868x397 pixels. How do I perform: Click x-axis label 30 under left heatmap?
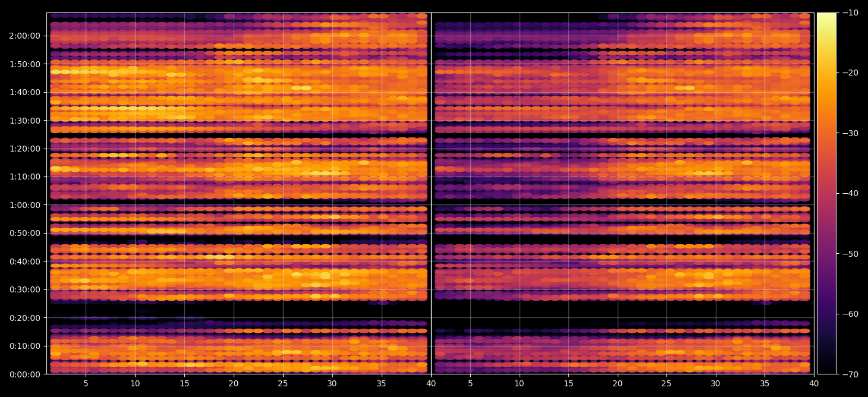pos(332,384)
